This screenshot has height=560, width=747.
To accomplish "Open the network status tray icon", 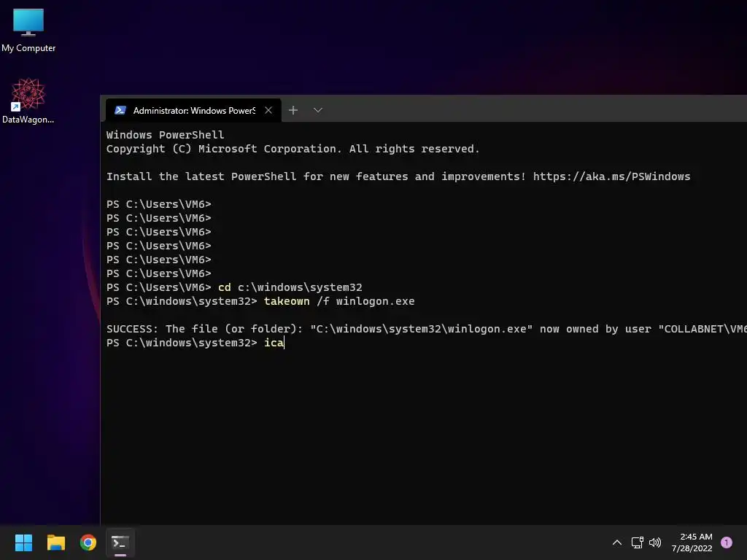I will point(637,542).
